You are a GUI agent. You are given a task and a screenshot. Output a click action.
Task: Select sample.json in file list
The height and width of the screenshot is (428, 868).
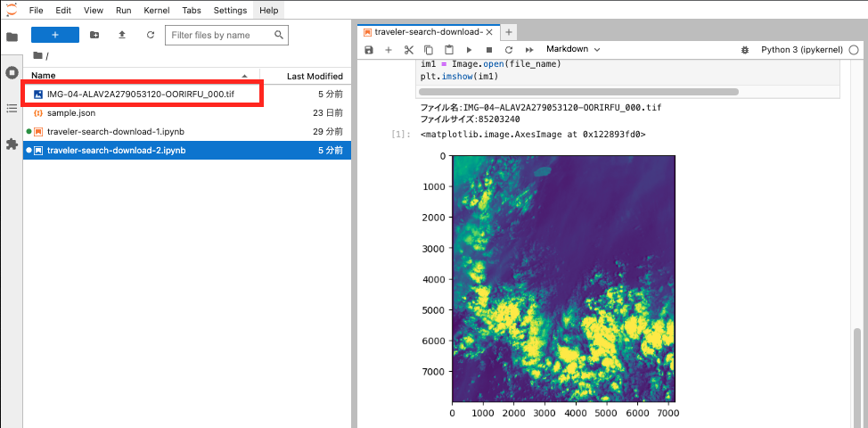click(186, 113)
